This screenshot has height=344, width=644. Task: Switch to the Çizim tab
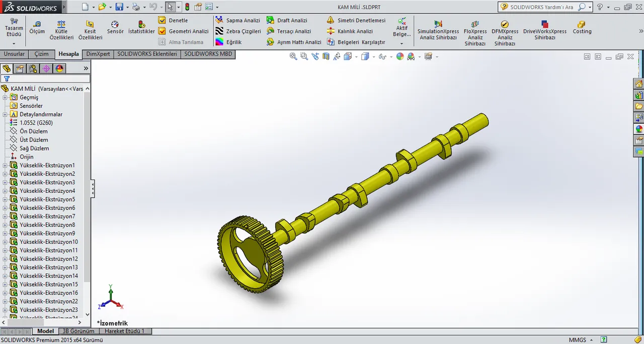42,54
